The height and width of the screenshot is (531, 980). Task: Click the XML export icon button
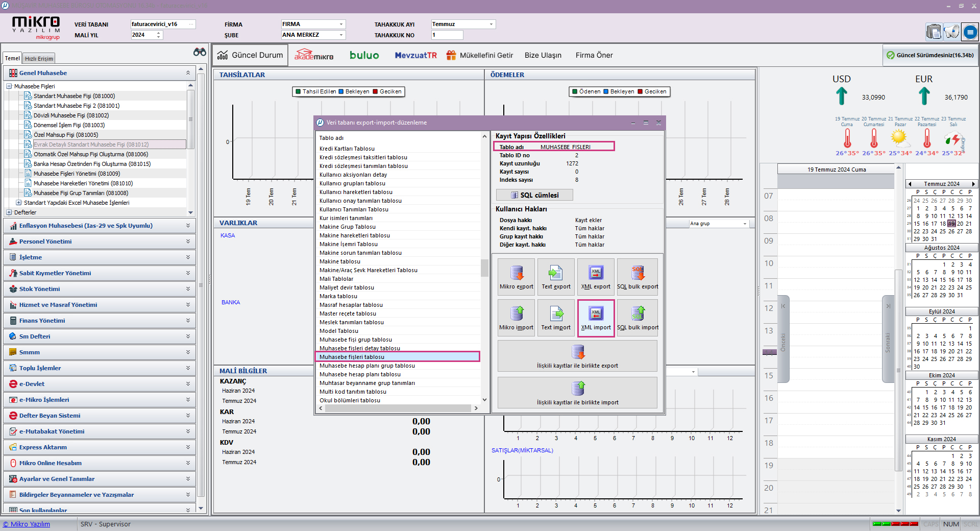(596, 277)
